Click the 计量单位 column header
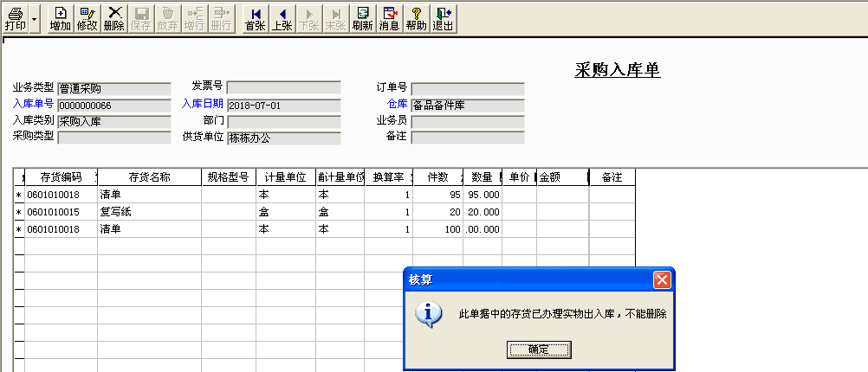Screen dimensions: 868x372 pos(286,176)
